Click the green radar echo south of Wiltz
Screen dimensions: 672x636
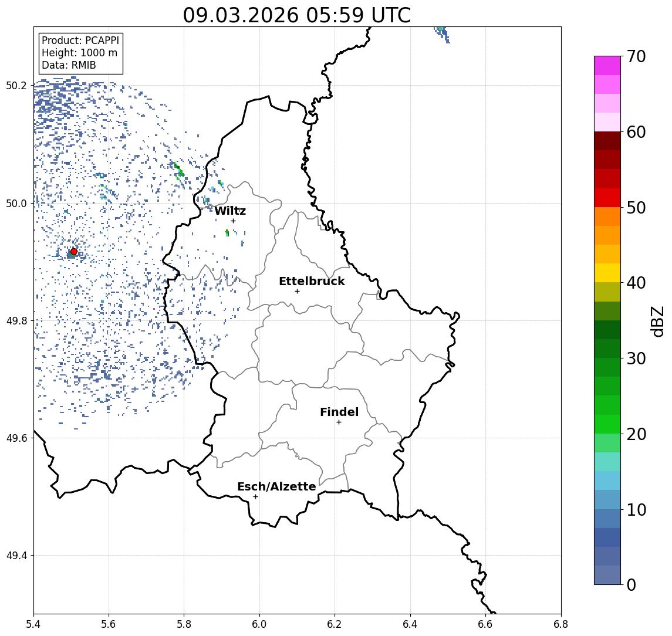click(227, 233)
